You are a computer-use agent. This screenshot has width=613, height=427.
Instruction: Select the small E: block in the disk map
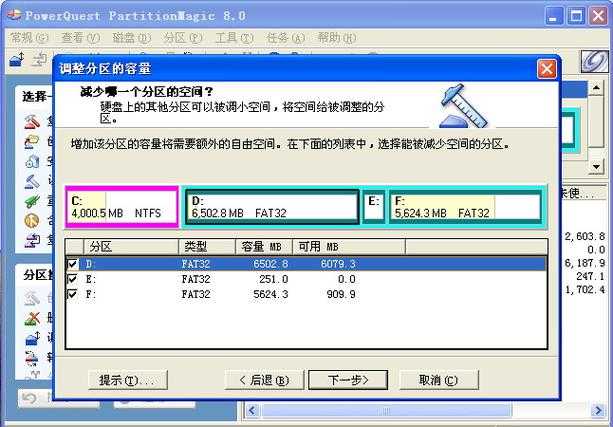click(374, 207)
